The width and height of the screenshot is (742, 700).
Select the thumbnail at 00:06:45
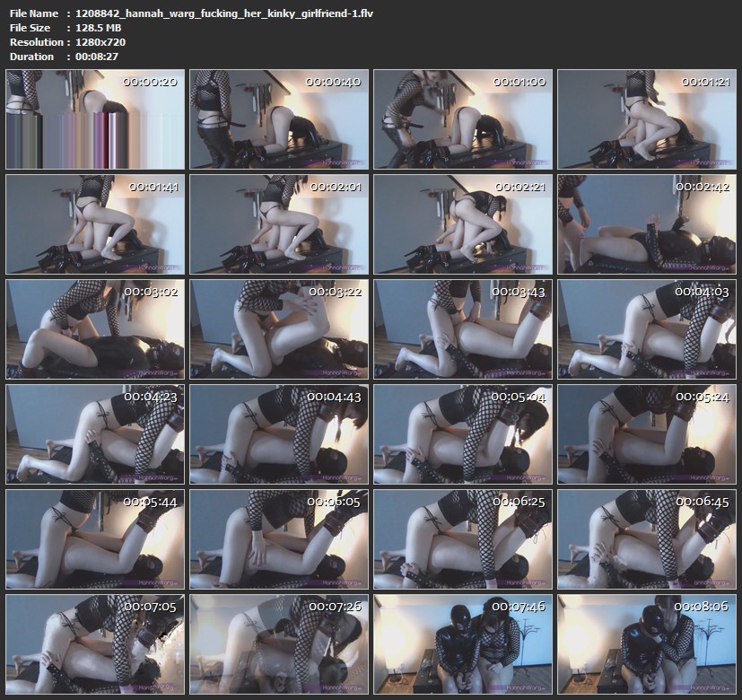pyautogui.click(x=646, y=538)
